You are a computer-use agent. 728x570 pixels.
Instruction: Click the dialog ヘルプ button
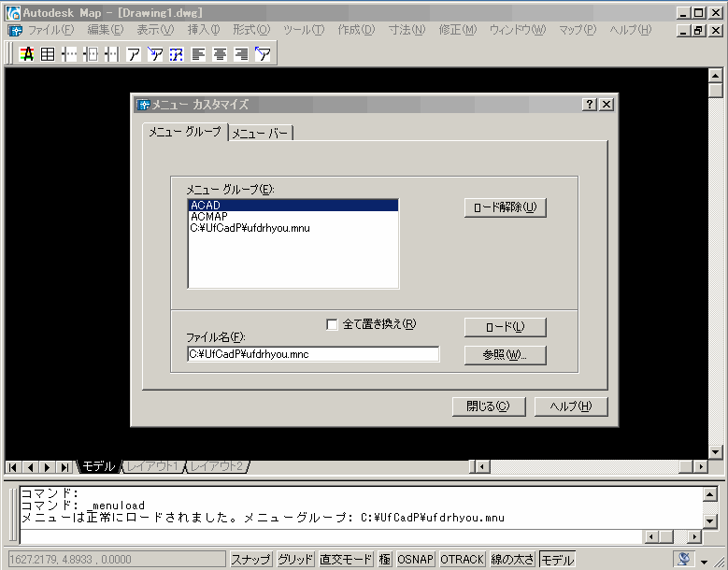coord(571,406)
